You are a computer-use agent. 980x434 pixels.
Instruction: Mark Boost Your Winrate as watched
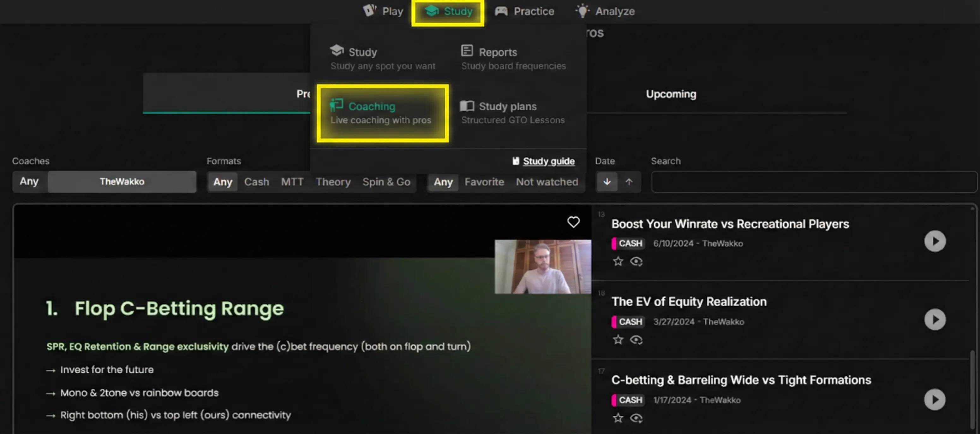636,261
